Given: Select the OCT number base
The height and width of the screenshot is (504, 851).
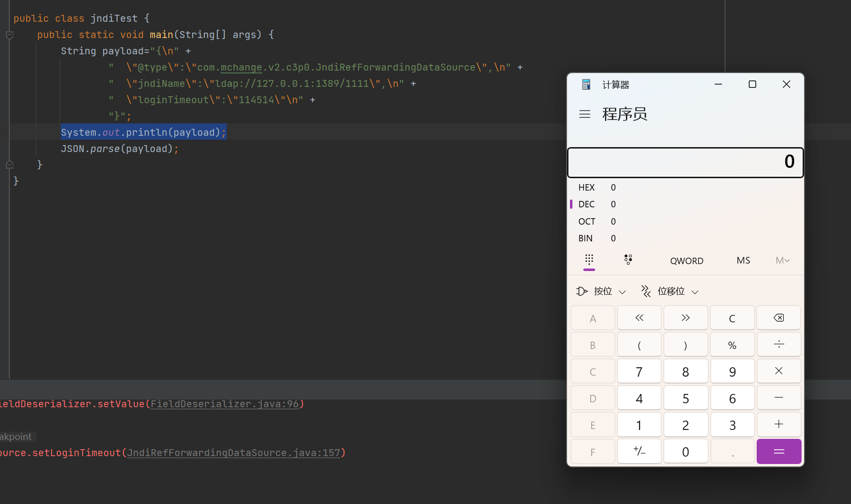Looking at the screenshot, I should tap(587, 222).
